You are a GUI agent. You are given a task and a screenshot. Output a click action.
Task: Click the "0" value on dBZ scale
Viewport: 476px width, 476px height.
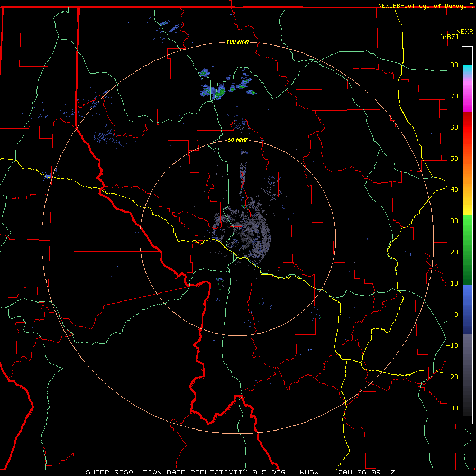point(456,315)
